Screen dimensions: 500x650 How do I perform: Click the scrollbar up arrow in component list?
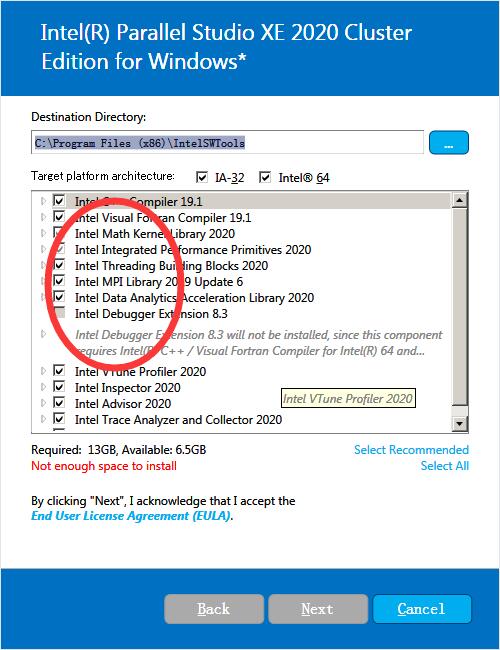[459, 201]
